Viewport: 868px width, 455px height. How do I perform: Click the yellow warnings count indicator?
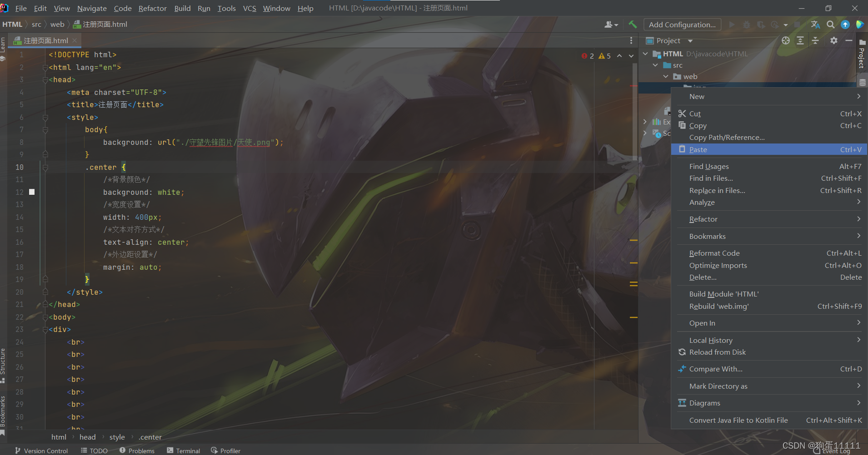(605, 56)
